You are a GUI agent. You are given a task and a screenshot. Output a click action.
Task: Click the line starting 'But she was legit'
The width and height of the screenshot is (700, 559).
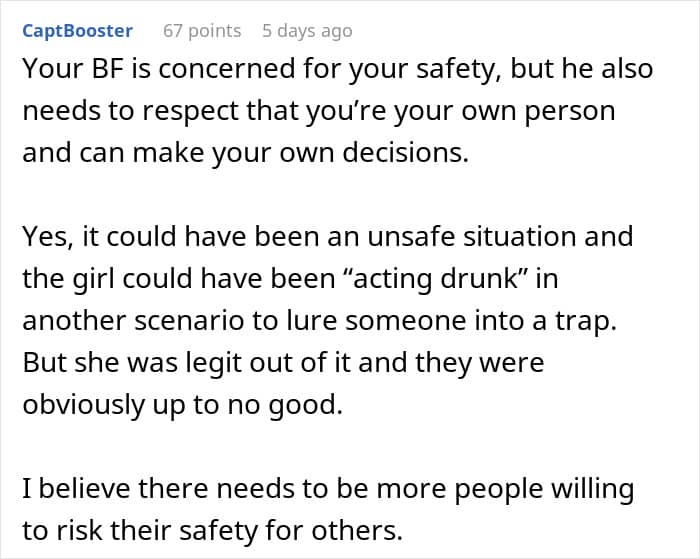283,363
